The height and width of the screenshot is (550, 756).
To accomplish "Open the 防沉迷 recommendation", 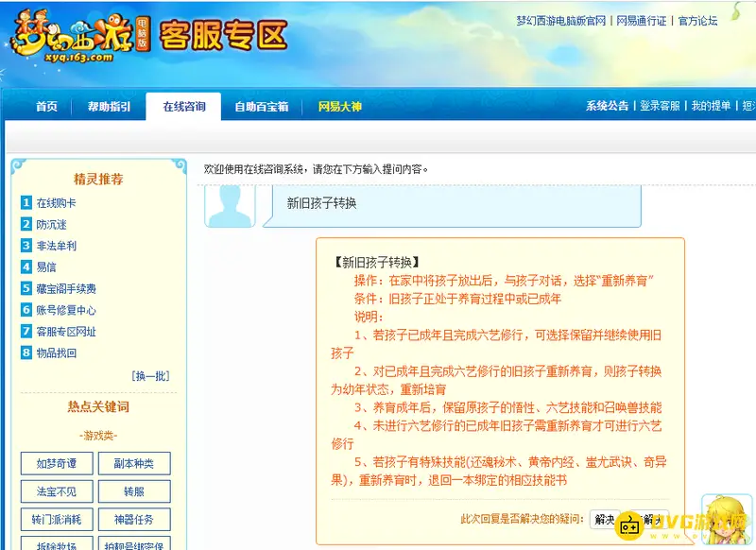I will click(x=51, y=224).
